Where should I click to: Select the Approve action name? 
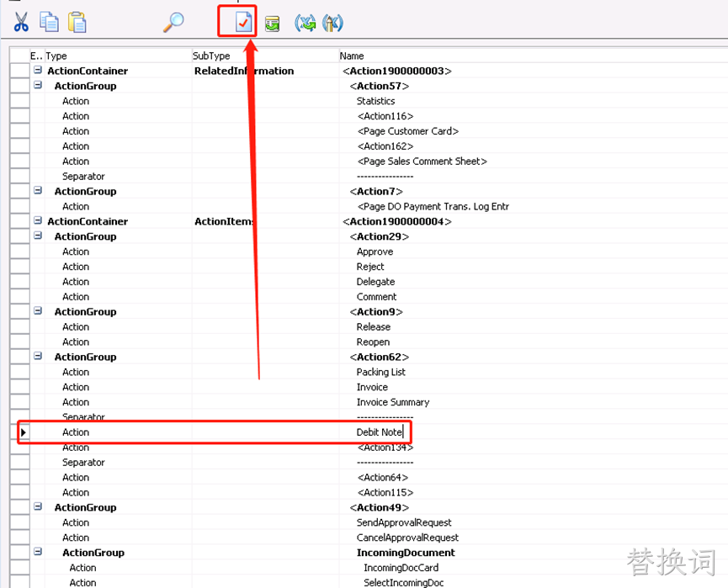375,252
